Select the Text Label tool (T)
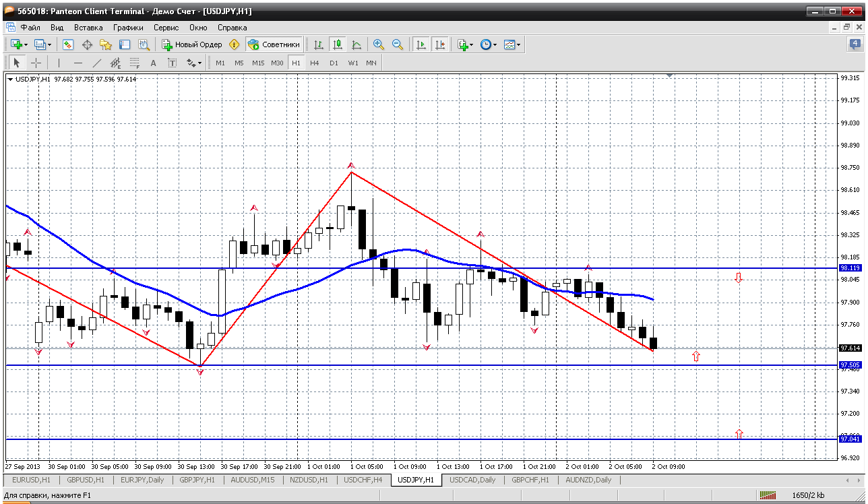868x504 pixels. [x=172, y=63]
